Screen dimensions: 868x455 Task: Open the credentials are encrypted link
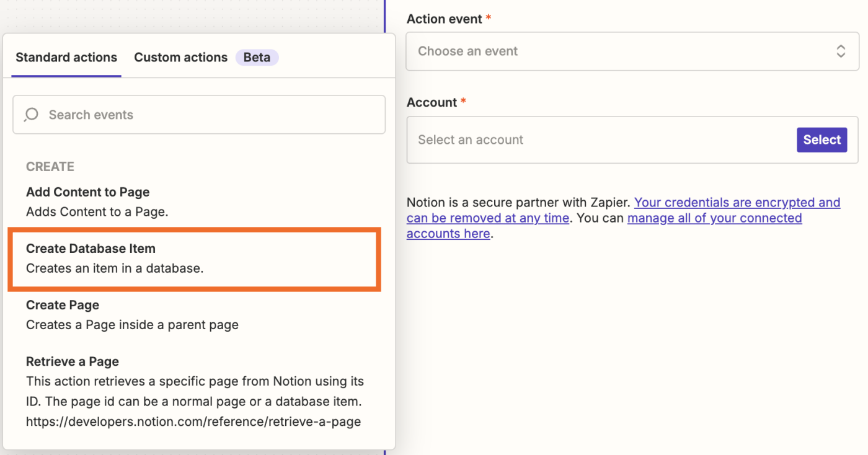[x=623, y=210]
